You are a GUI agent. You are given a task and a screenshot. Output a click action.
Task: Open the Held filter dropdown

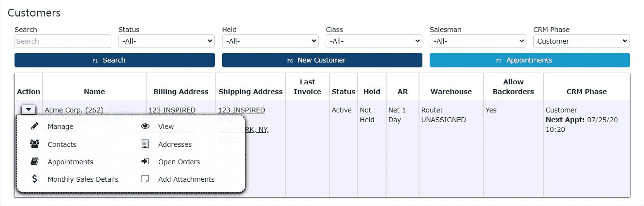(270, 41)
